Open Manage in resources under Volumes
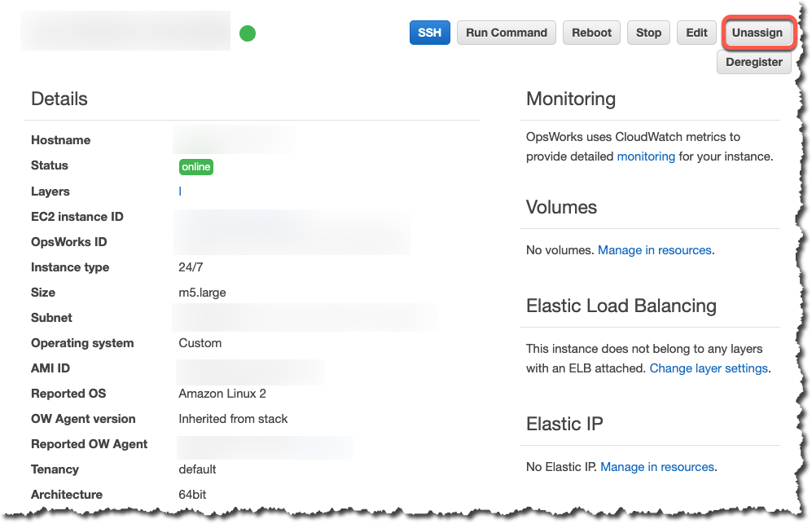Image resolution: width=812 pixels, height=524 pixels. click(x=655, y=250)
